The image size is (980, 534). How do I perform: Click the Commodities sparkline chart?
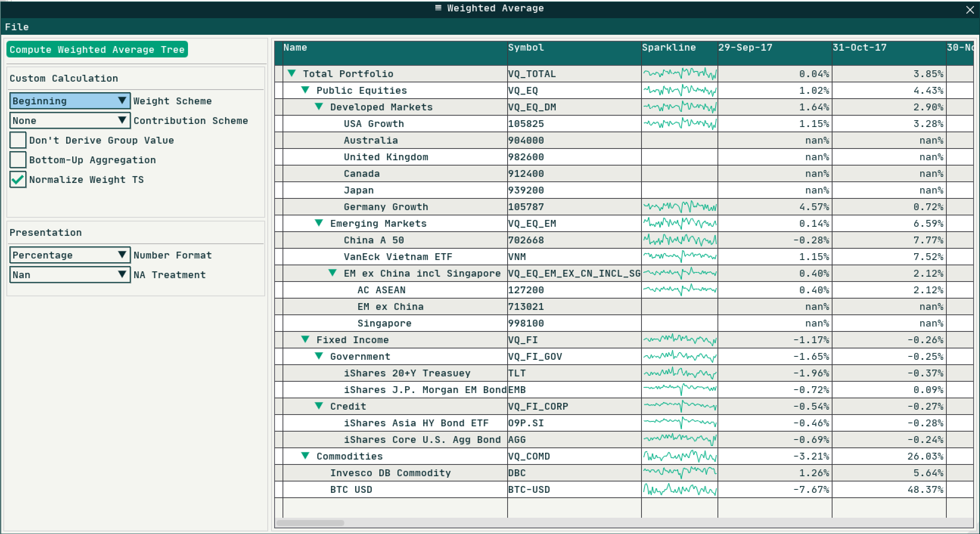[x=679, y=456]
